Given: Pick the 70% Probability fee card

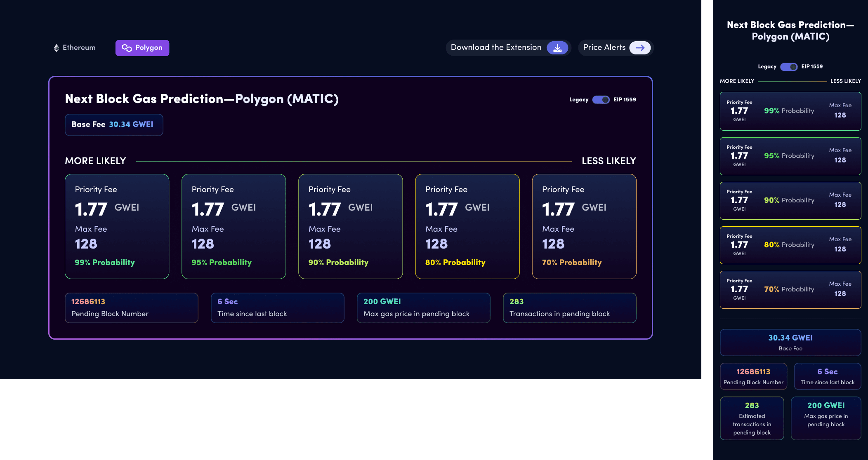Looking at the screenshot, I should [x=584, y=226].
